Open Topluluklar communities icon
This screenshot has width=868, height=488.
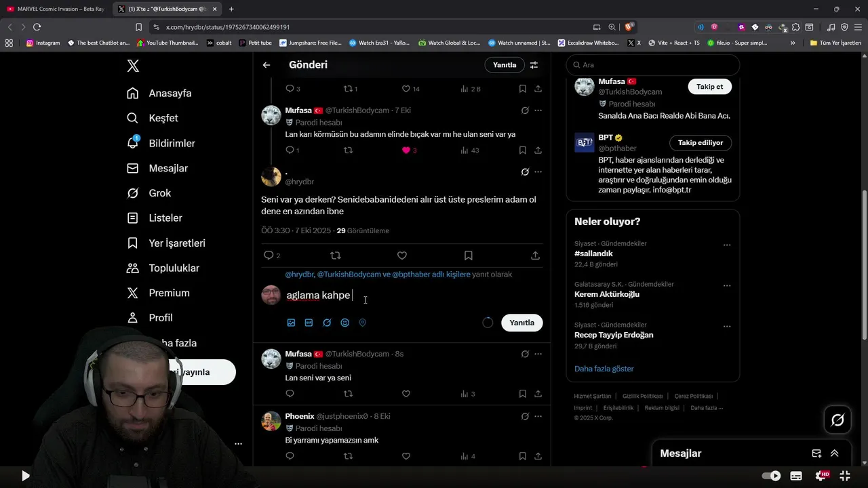click(x=133, y=268)
